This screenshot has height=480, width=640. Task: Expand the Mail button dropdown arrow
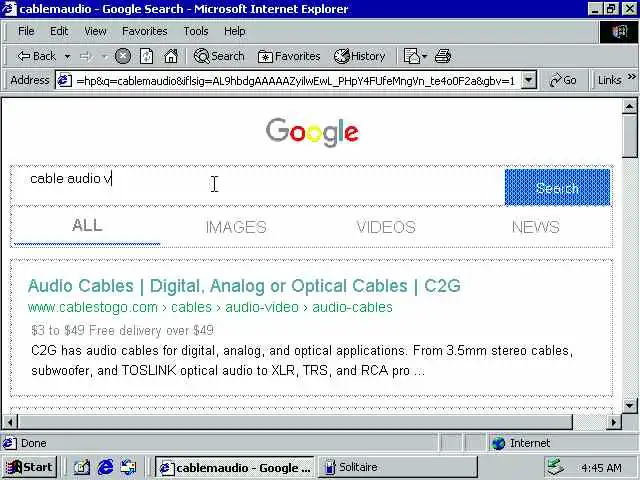(x=424, y=56)
